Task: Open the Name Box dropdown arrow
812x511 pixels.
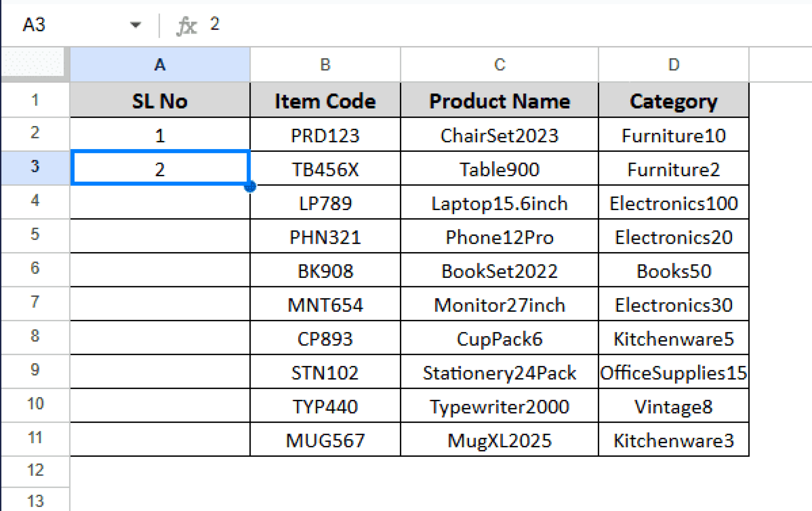Action: tap(135, 25)
